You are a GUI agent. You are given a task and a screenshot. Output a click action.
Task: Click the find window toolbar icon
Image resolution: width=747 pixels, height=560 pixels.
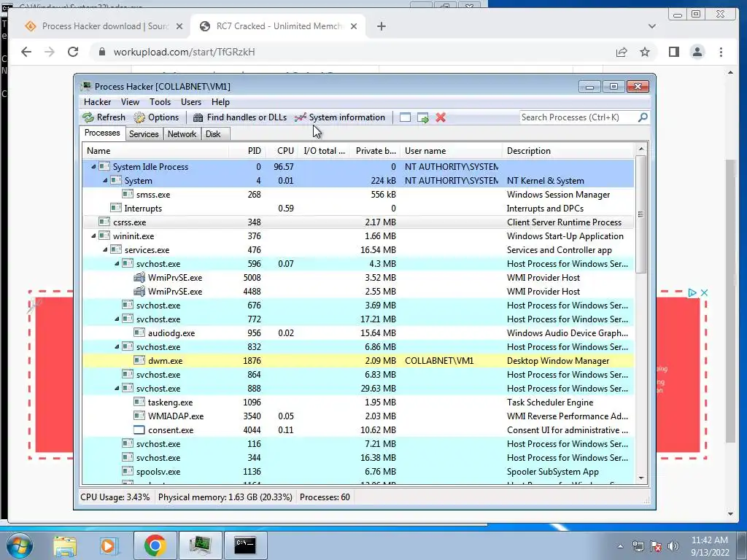405,117
